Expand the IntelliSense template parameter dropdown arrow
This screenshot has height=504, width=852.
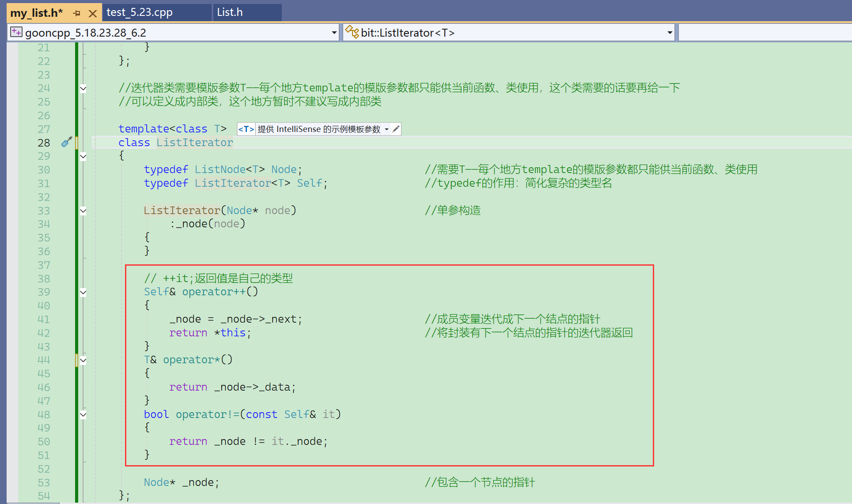click(386, 129)
